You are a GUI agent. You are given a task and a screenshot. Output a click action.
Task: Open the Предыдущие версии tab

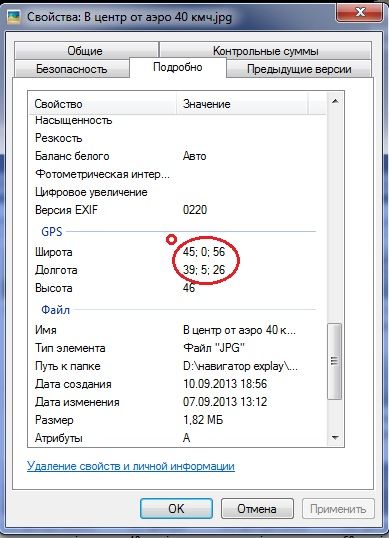coord(299,69)
